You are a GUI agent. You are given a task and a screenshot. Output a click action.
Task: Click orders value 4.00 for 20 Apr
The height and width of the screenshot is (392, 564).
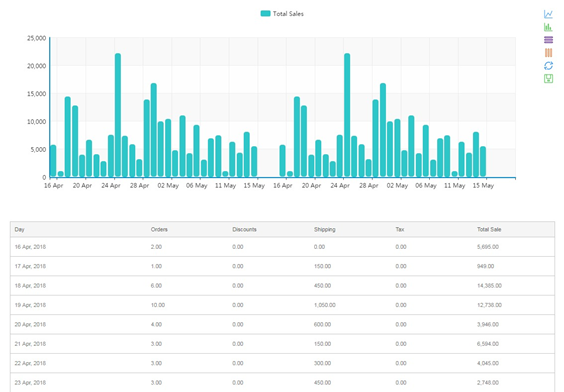[x=156, y=325]
